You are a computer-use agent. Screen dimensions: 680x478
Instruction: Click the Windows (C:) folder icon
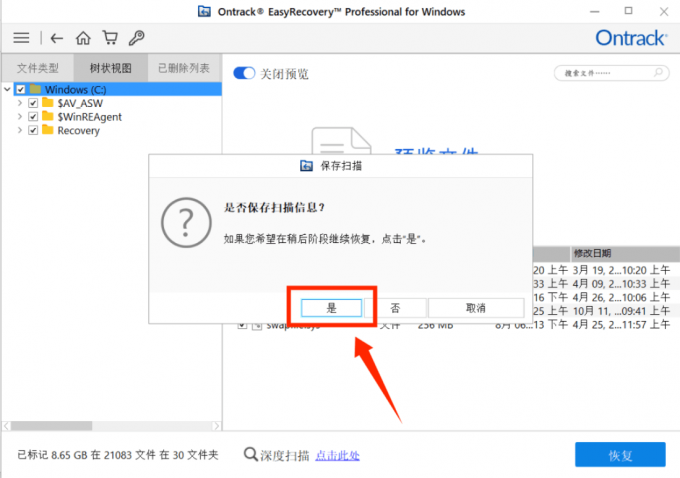pyautogui.click(x=36, y=89)
